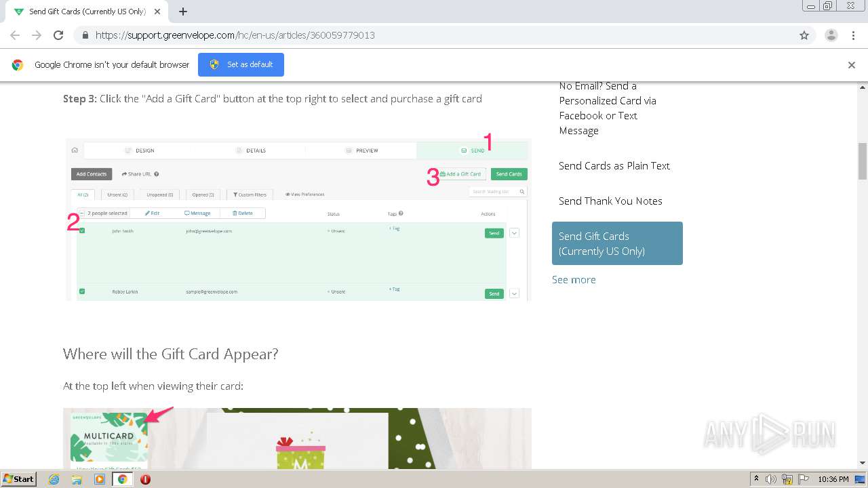868x488 pixels.
Task: Open the media player taskbar icon
Action: tap(100, 479)
